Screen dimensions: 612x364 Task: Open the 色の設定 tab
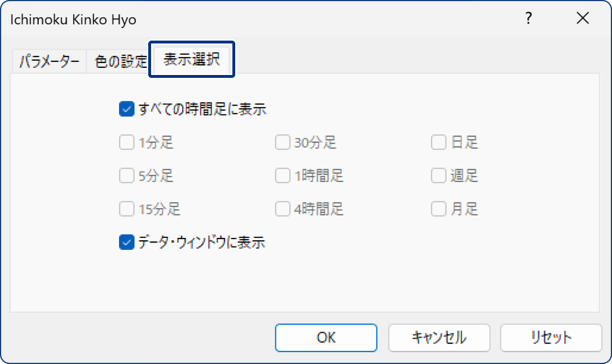[118, 60]
